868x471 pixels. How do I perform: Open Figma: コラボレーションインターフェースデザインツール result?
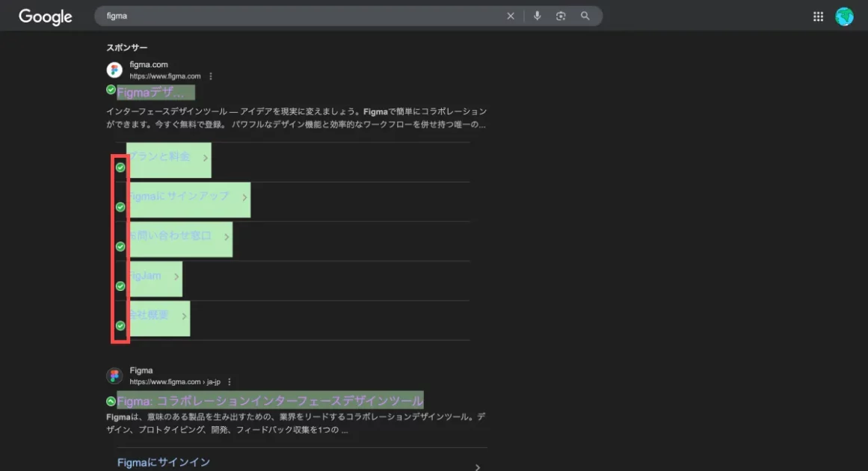point(270,400)
